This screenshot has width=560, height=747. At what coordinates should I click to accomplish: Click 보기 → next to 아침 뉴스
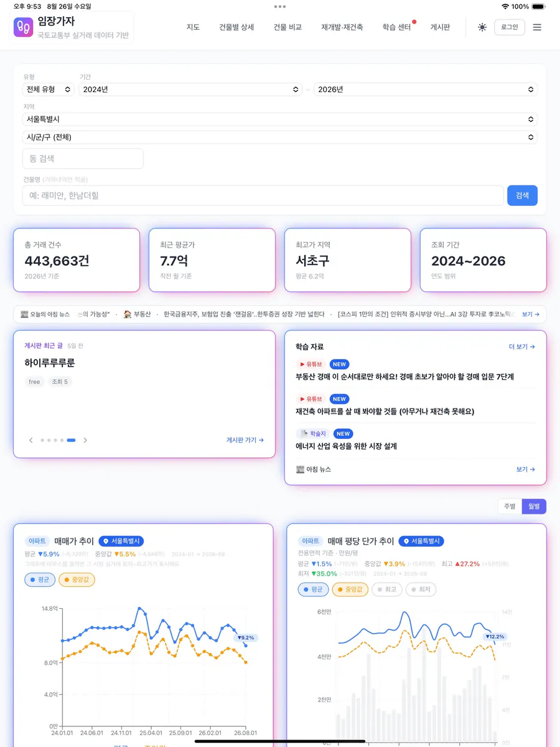click(x=526, y=469)
